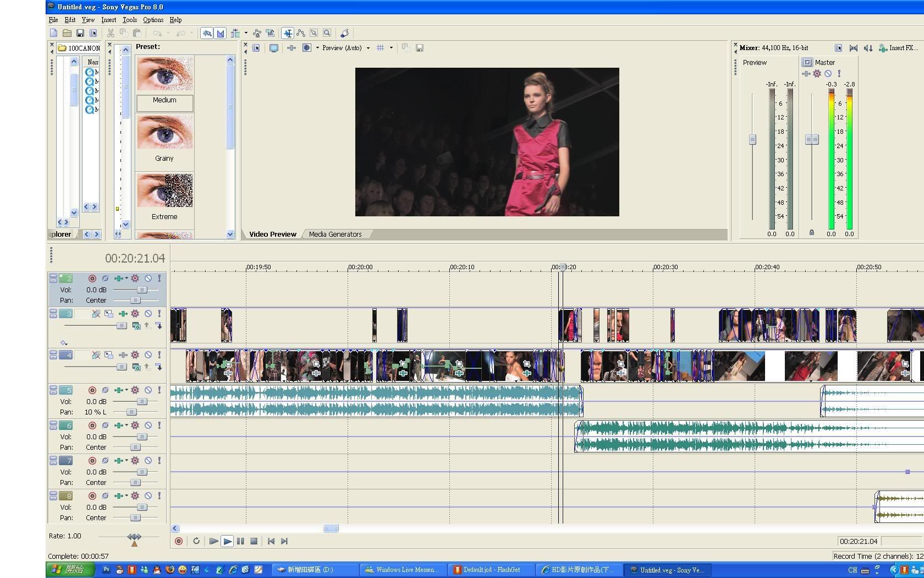Click the Save project icon in toolbar
The image size is (924, 578).
coord(80,33)
